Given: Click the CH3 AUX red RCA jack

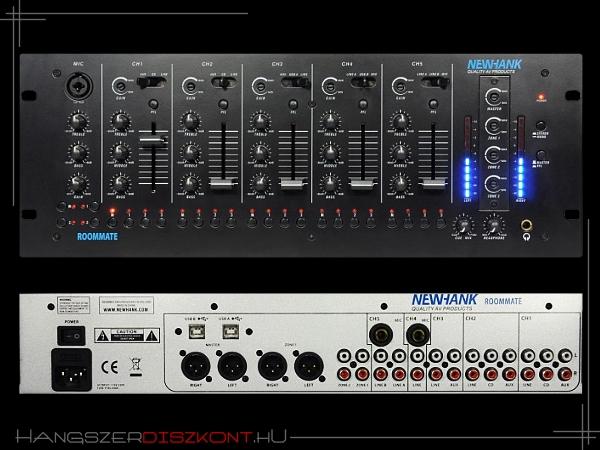Looking at the screenshot, I should [454, 374].
